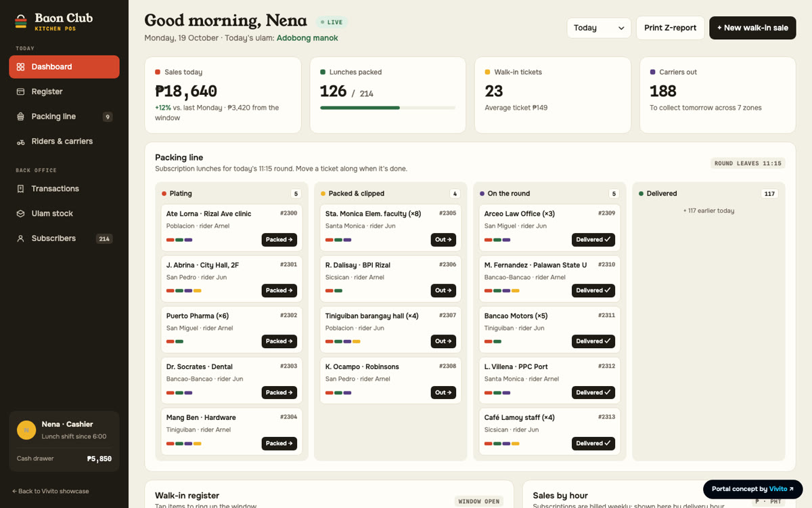Click the ₱18,640 sales today figure

click(x=186, y=91)
